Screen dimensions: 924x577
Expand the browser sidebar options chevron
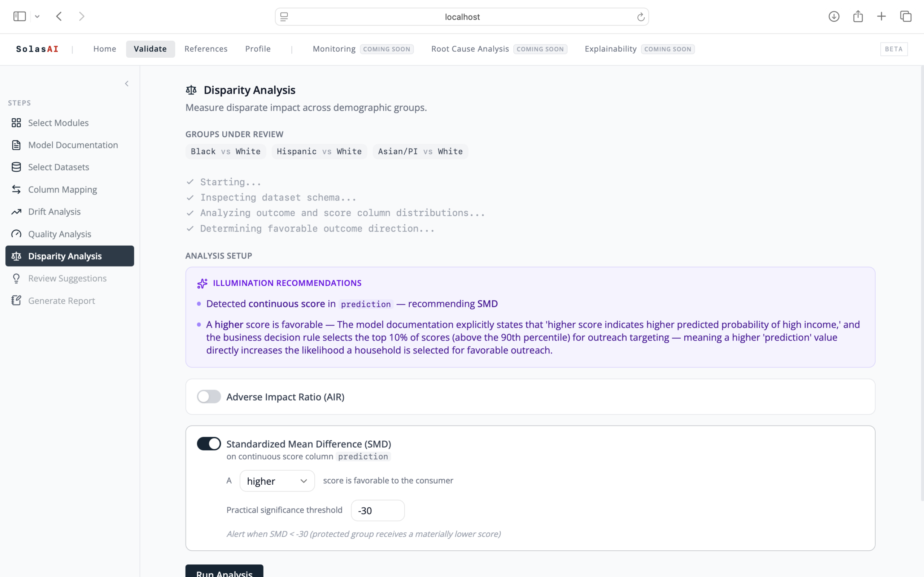tap(37, 17)
